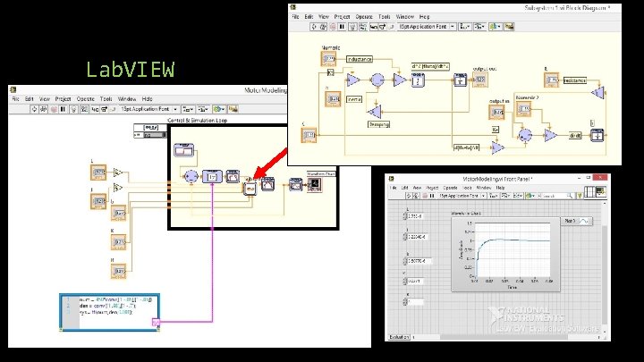This screenshot has height=362, width=644.
Task: Open Tools menu in Subsystem Block Diagram window
Action: click(x=384, y=17)
